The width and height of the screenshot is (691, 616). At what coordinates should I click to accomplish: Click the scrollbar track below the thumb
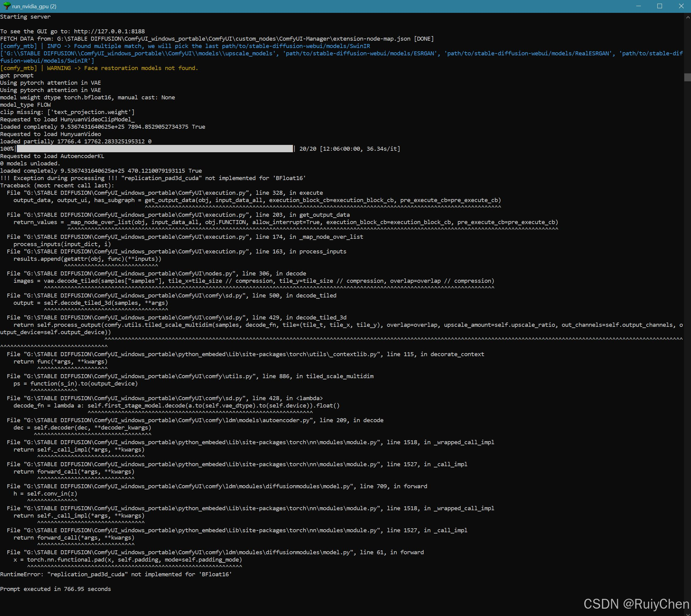(687, 338)
